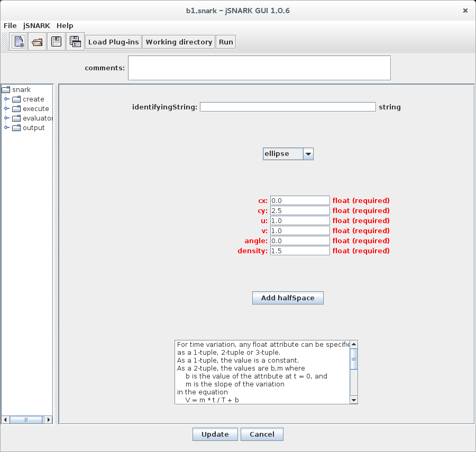This screenshot has height=452, width=476.
Task: Select the execute tree label
Action: click(36, 108)
